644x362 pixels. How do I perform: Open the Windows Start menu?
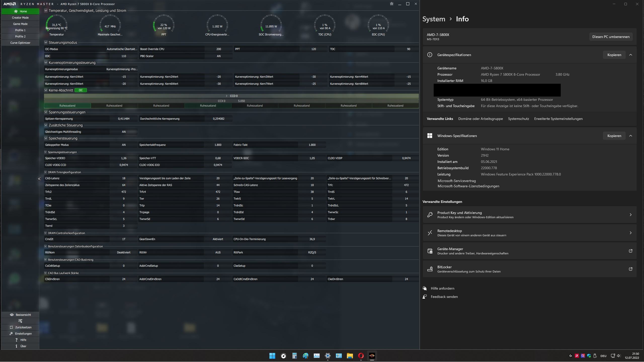272,356
